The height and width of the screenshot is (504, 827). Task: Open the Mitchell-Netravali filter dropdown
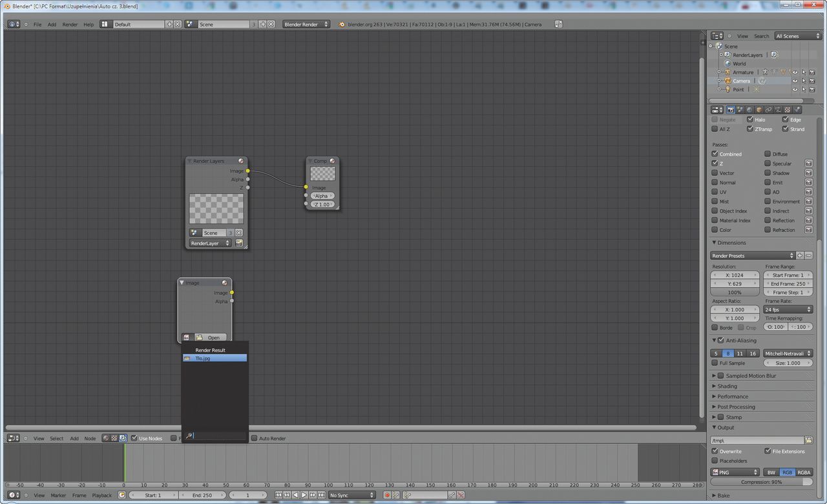click(x=788, y=353)
